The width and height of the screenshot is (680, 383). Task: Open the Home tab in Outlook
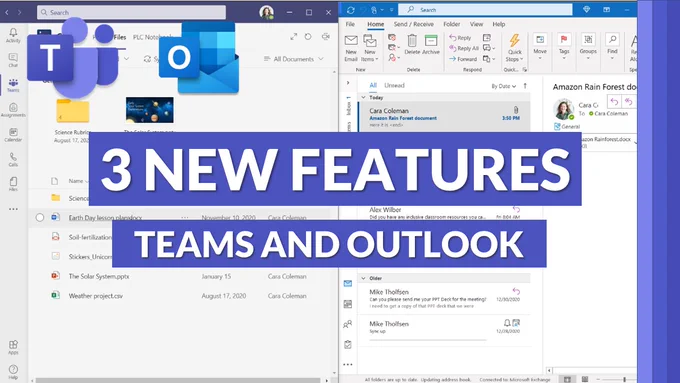pos(376,24)
